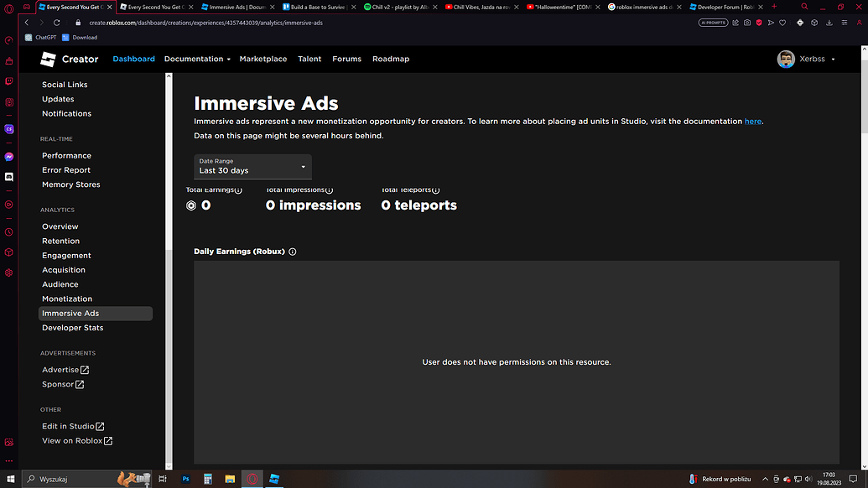868x488 pixels.
Task: Open Marketplace in top navigation
Action: [263, 60]
